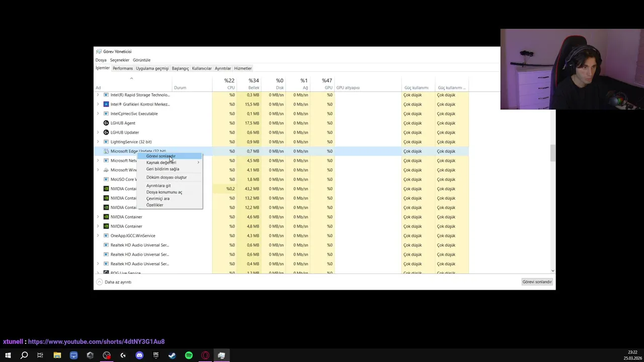644x362 pixels.
Task: Expand the OneApp.IGCC.WinService row
Action: tap(98, 236)
